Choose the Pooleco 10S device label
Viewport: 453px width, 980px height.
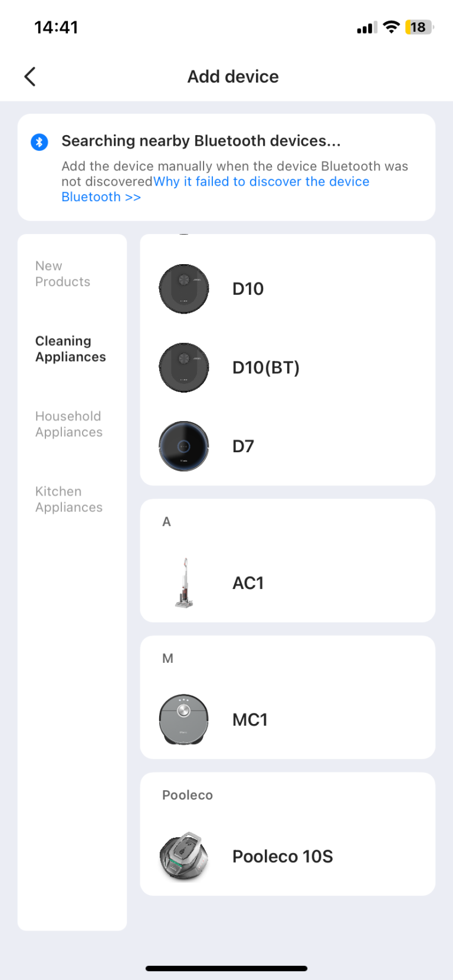[283, 857]
